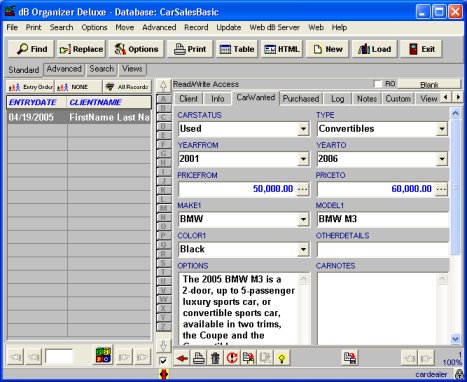The width and height of the screenshot is (467, 382).
Task: Open the YEARFROM dropdown
Action: coord(303,159)
